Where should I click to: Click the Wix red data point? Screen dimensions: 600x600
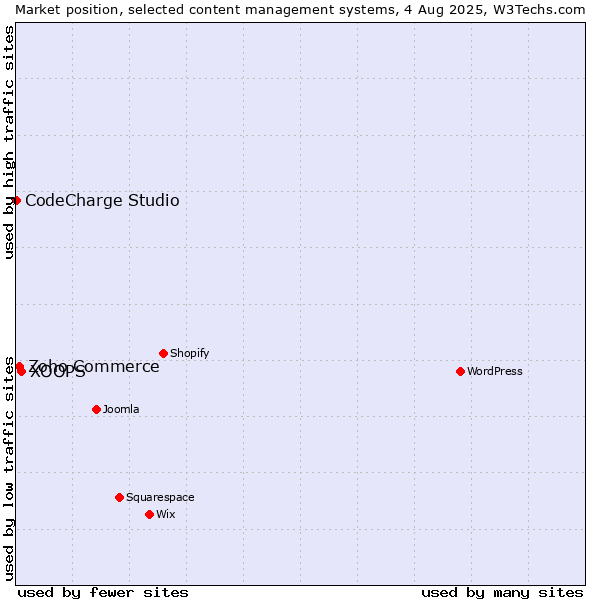(x=150, y=515)
